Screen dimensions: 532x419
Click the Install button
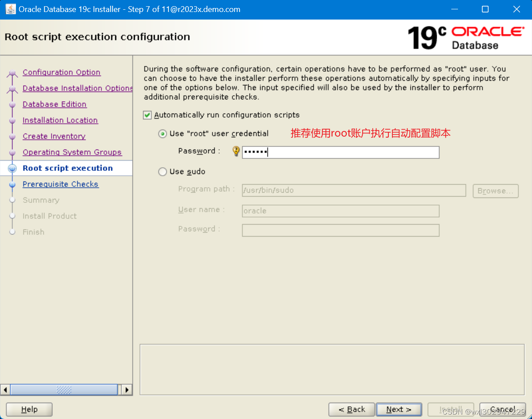point(451,409)
